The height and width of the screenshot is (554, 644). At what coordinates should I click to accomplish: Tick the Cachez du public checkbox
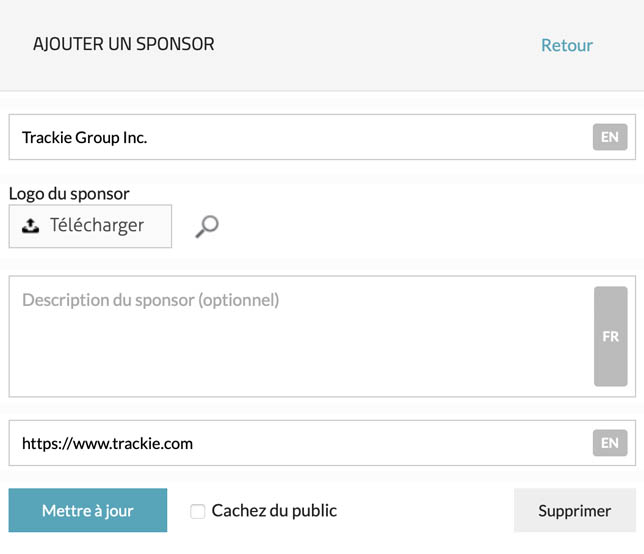198,511
